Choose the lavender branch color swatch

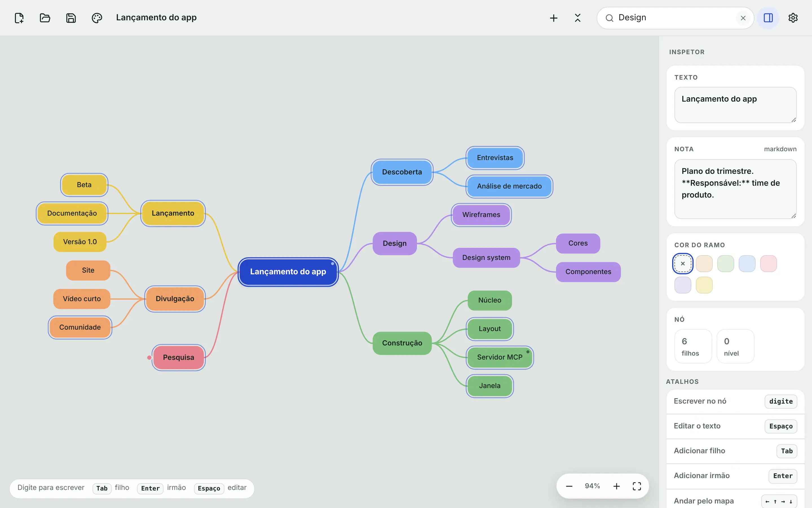point(683,285)
